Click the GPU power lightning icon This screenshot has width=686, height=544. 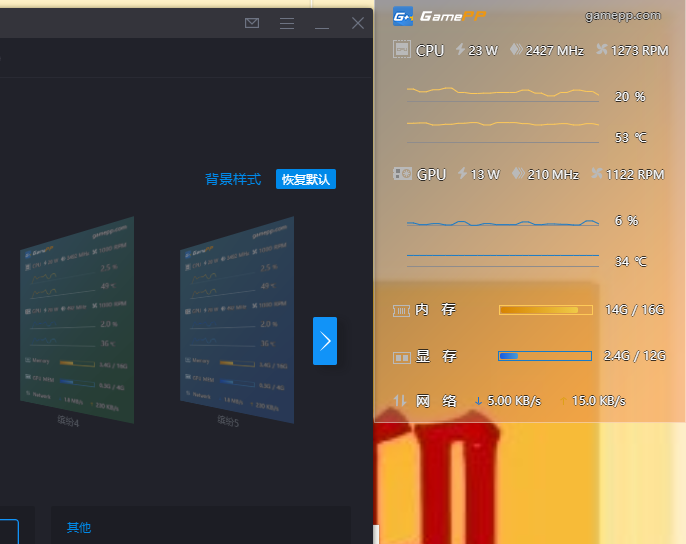point(462,173)
